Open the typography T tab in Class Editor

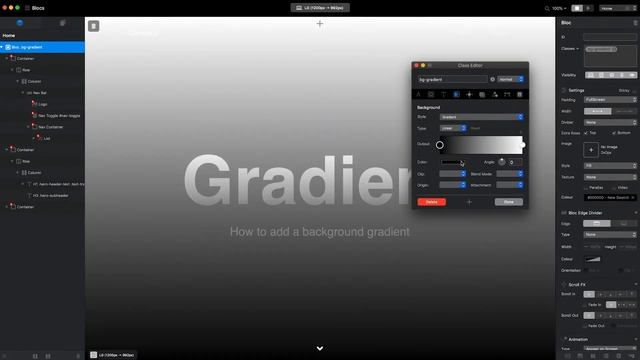click(444, 95)
